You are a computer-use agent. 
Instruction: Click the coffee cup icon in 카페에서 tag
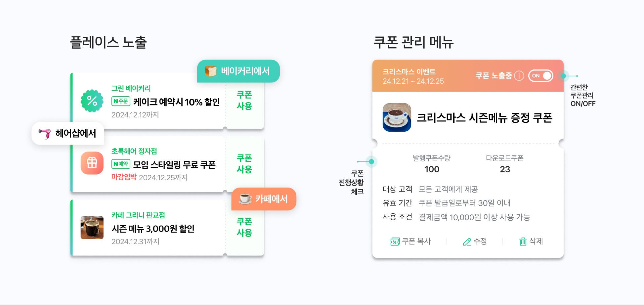tap(245, 199)
